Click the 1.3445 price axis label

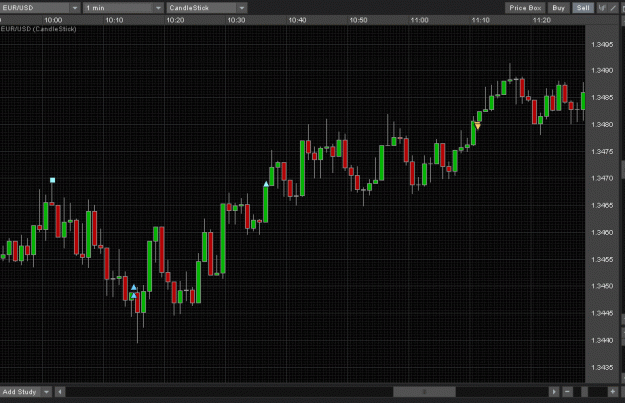(x=602, y=313)
